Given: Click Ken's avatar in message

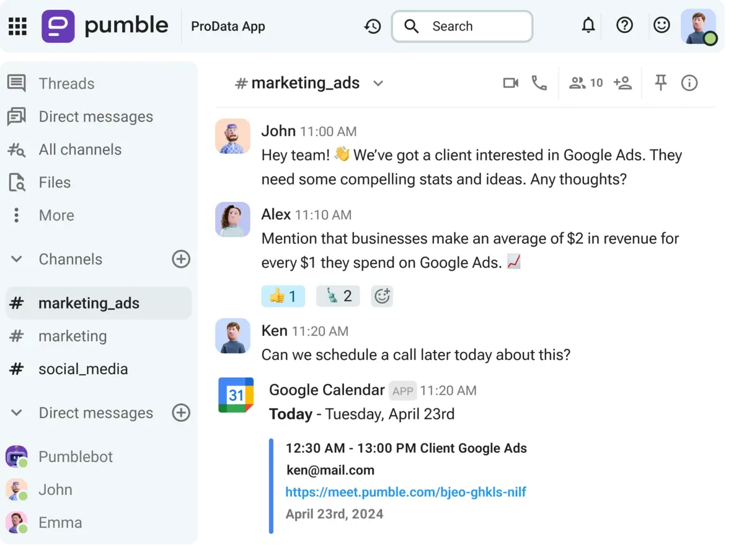Looking at the screenshot, I should 232,336.
